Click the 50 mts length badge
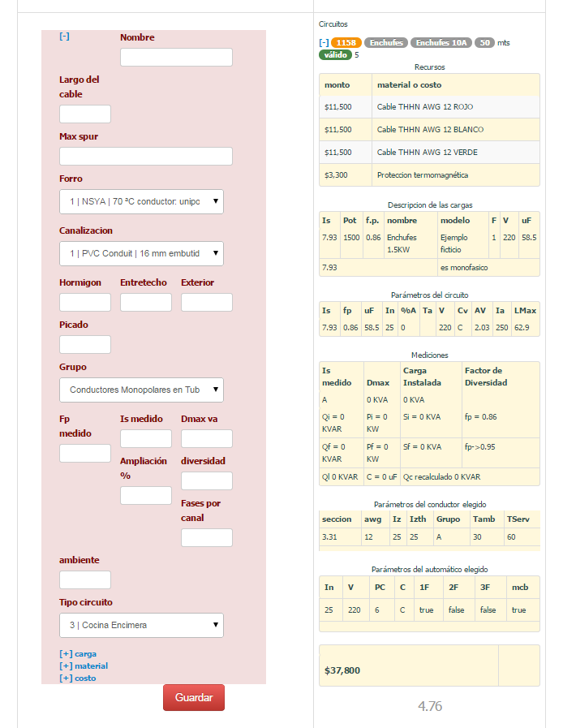The image size is (576, 728). click(484, 43)
